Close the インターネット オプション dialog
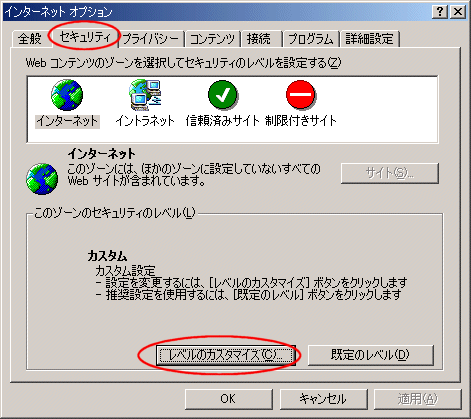The width and height of the screenshot is (471, 419). 458,12
